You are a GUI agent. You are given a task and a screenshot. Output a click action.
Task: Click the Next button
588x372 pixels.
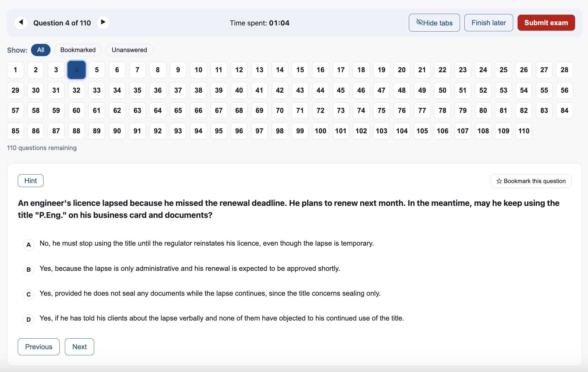79,347
